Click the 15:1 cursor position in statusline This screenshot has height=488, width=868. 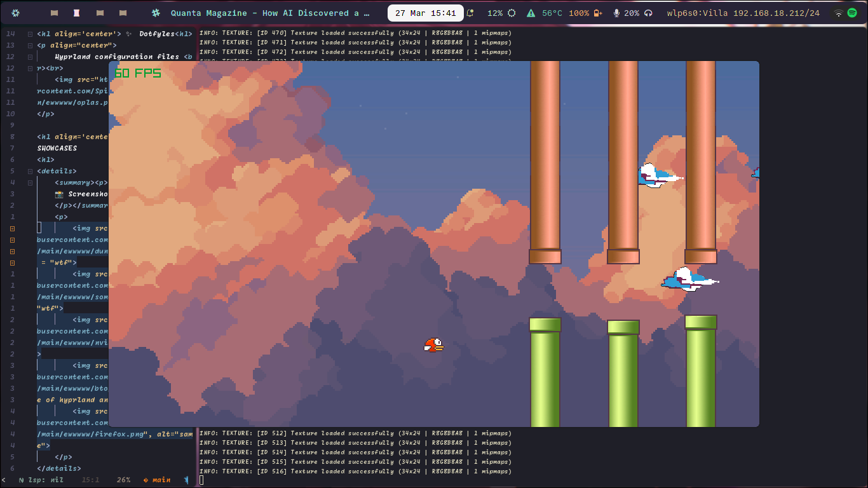(x=90, y=480)
